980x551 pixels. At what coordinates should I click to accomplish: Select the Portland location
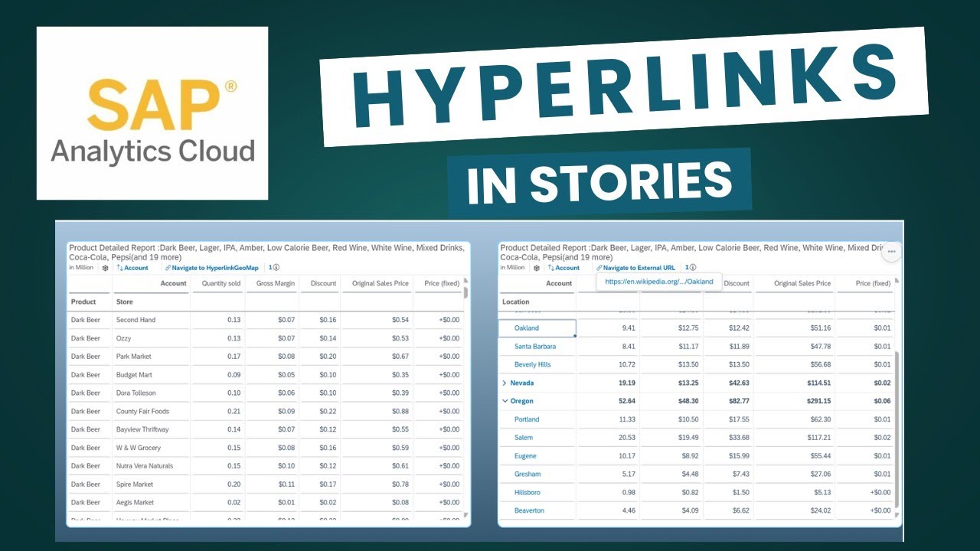coord(527,419)
